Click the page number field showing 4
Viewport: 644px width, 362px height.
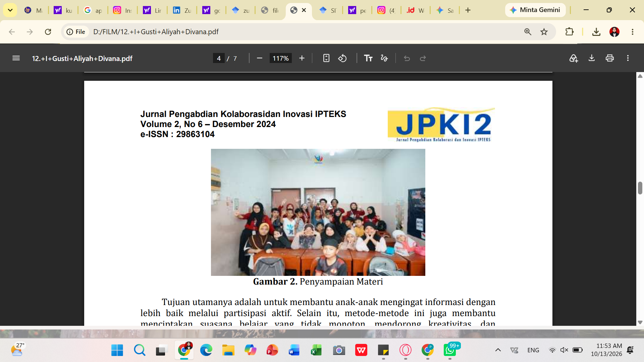click(219, 58)
